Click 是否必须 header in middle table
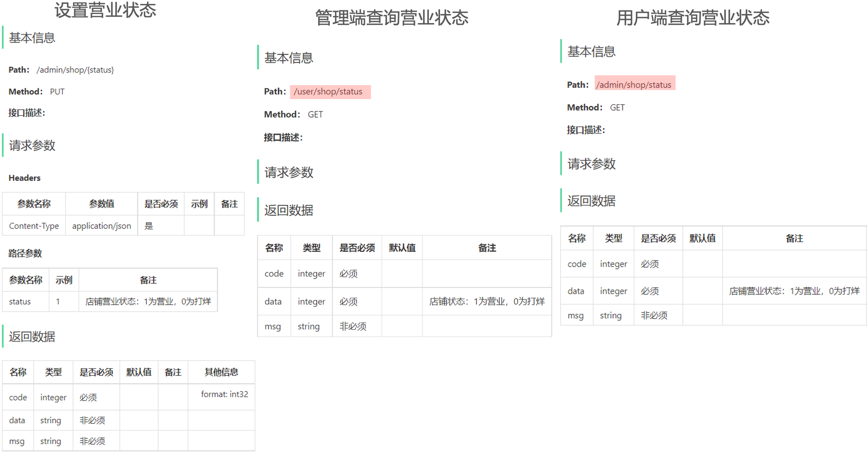The width and height of the screenshot is (868, 454). click(x=357, y=248)
